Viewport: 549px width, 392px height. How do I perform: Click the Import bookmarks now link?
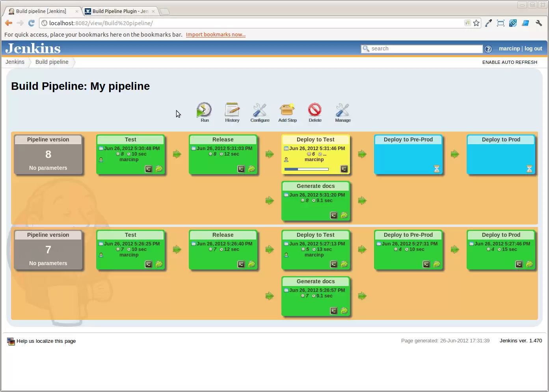[216, 35]
